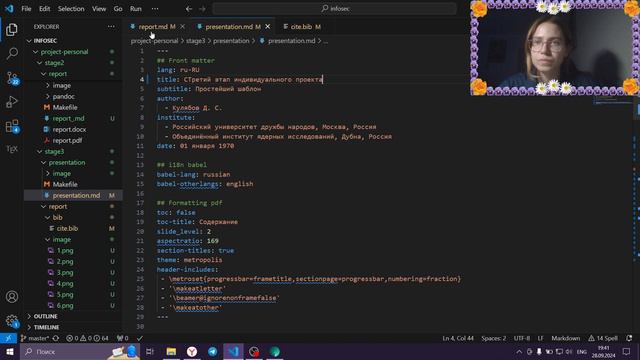Show hidden tray icons chevron
Screen dimensions: 640x360
519,351
